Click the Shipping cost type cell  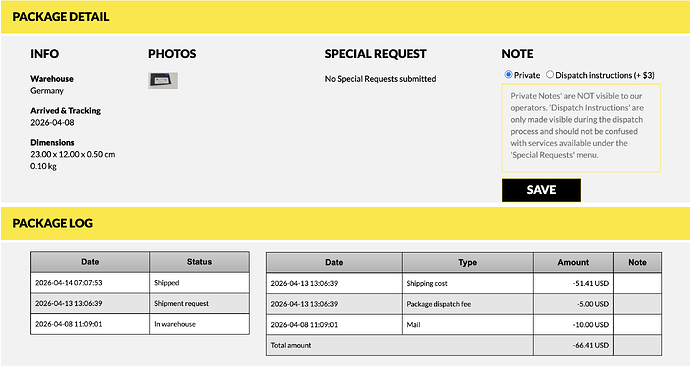coord(467,284)
